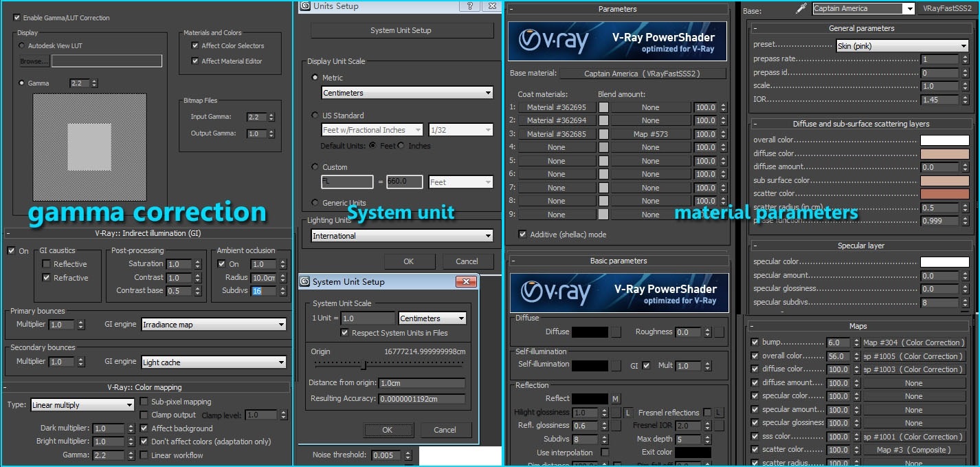Toggle the bump map checkbox in Maps
This screenshot has width=980, height=467.
[755, 343]
